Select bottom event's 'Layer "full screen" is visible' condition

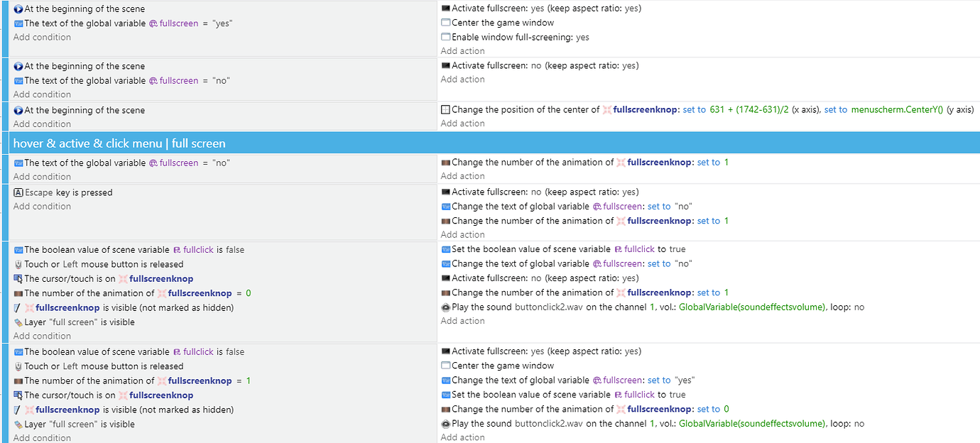[x=74, y=424]
